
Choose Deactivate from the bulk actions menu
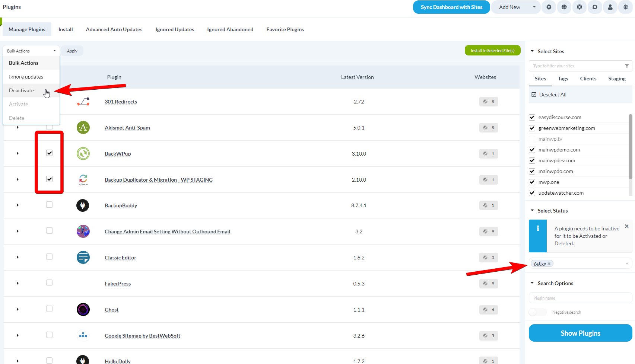[21, 90]
